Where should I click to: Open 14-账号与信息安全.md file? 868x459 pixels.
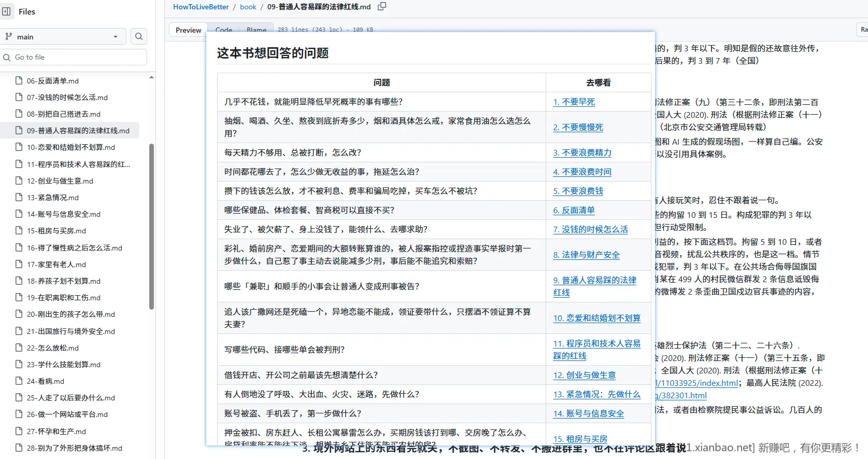[64, 214]
